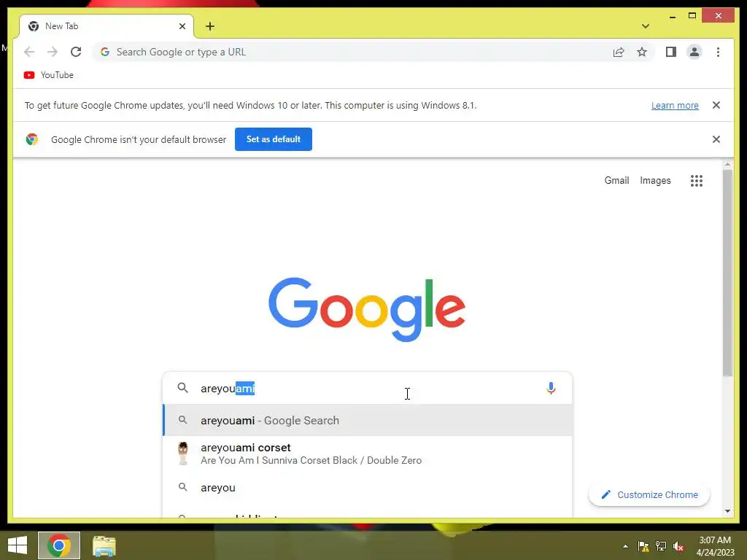Screen dimensions: 747x560
Task: Close the New Tab tab
Action: pos(182,26)
